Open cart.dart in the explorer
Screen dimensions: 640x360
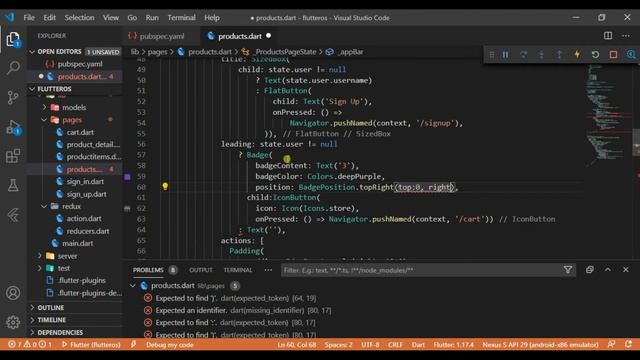(x=80, y=132)
